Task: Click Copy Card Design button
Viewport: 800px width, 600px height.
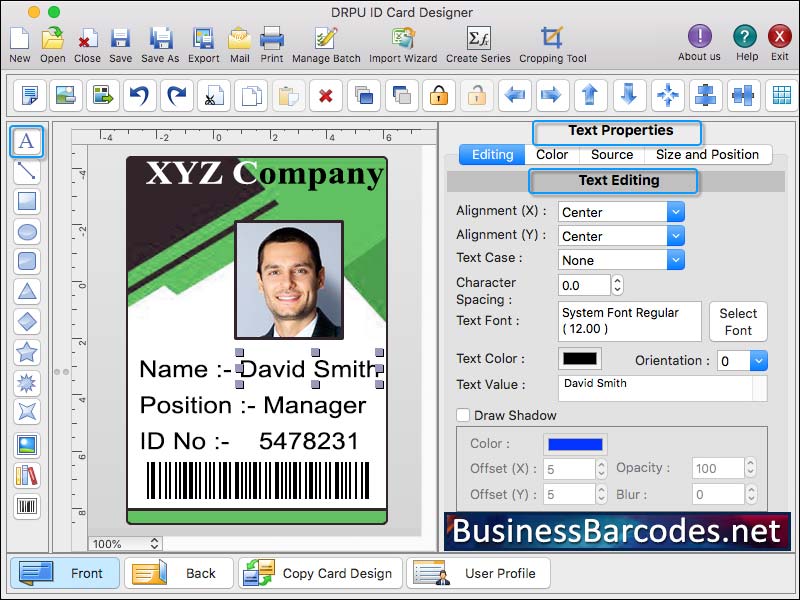Action: coord(320,573)
